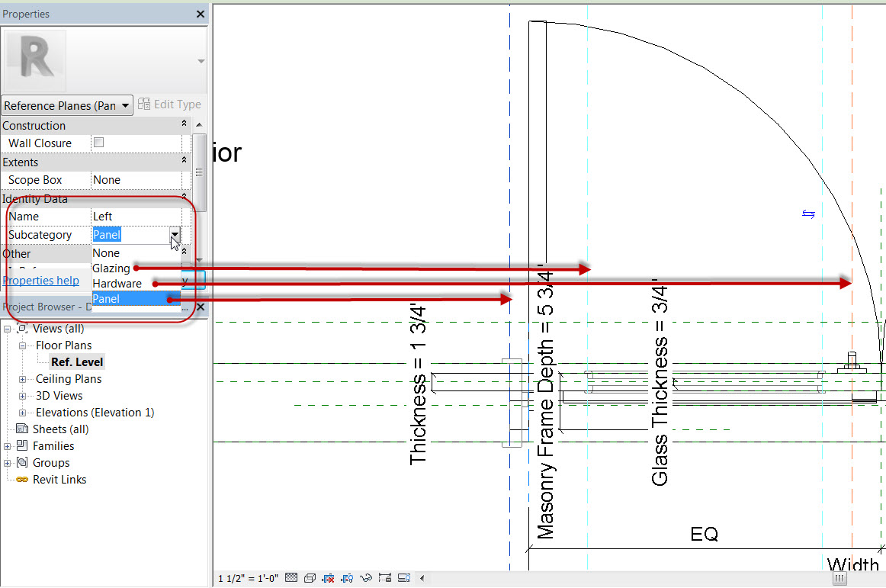
Task: Uncheck the Wall Closure checkbox
Action: pyautogui.click(x=98, y=142)
